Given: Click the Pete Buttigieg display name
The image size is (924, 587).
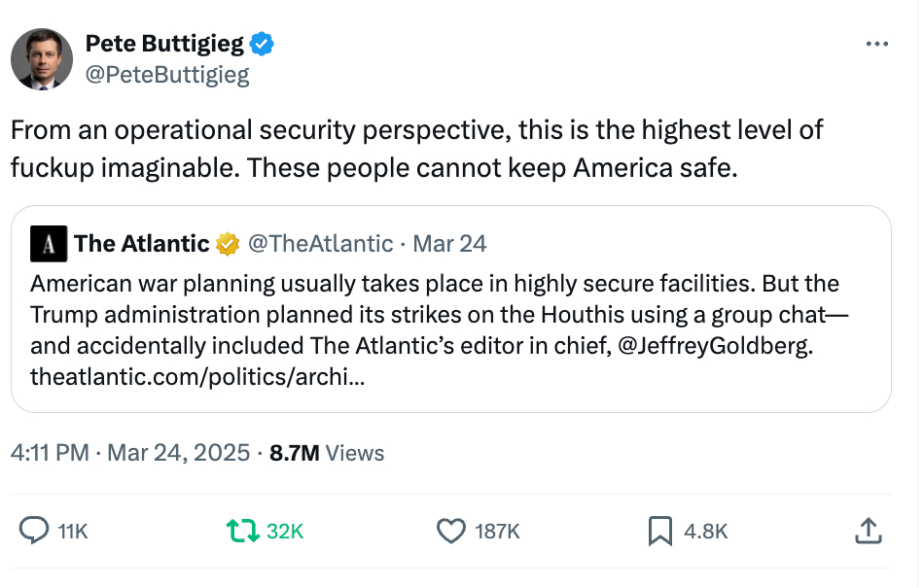Looking at the screenshot, I should coord(165,44).
